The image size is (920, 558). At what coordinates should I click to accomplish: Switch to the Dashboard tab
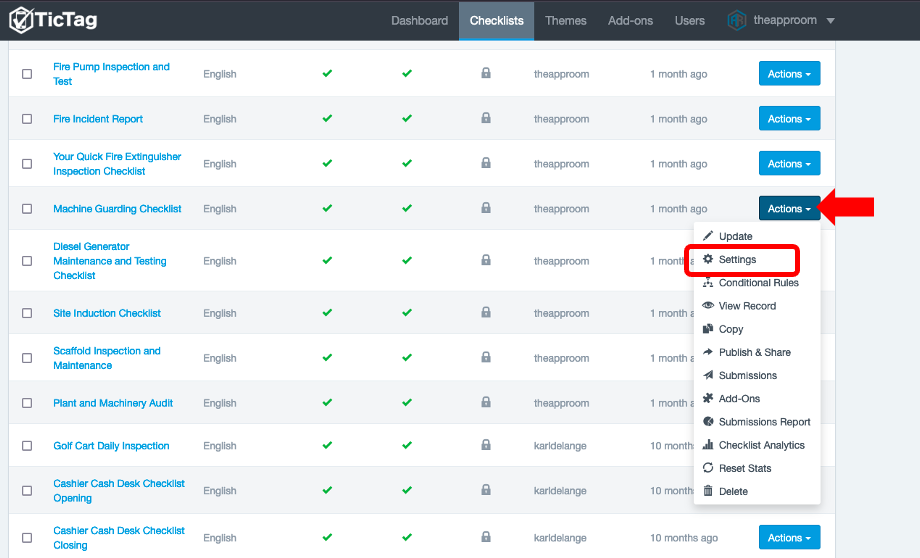pos(419,20)
